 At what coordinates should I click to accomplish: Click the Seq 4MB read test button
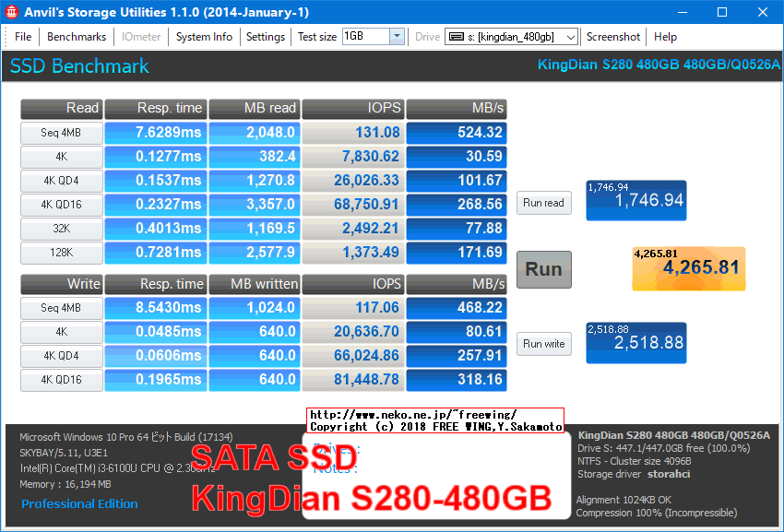(61, 133)
